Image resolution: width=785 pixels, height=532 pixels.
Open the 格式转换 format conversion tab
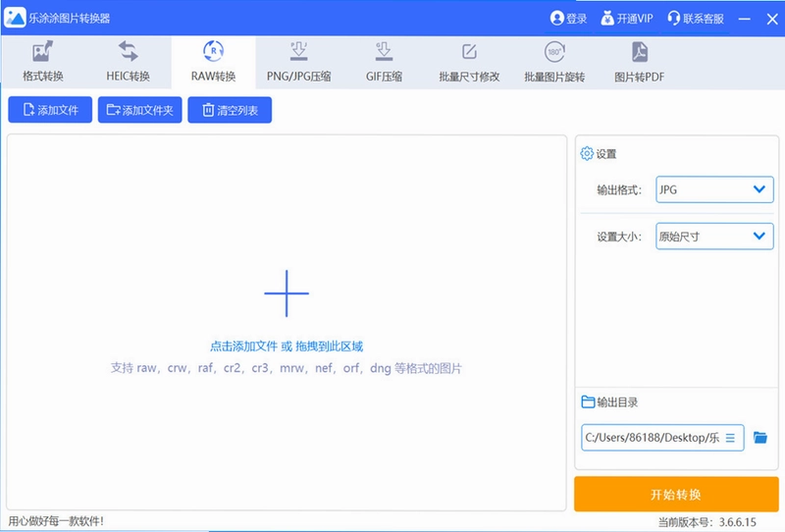click(x=43, y=62)
